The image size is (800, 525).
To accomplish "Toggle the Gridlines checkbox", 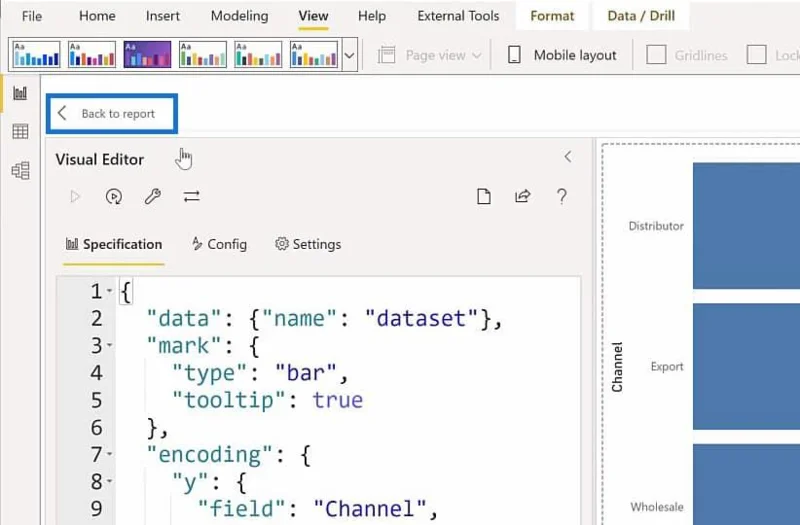I will click(656, 55).
